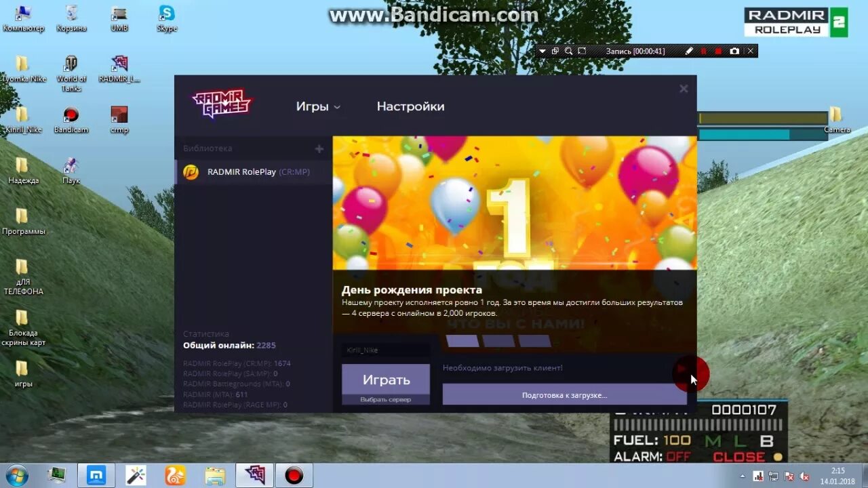
Task: Click the RADMIR (MTA): 611 statistic
Action: pos(216,394)
